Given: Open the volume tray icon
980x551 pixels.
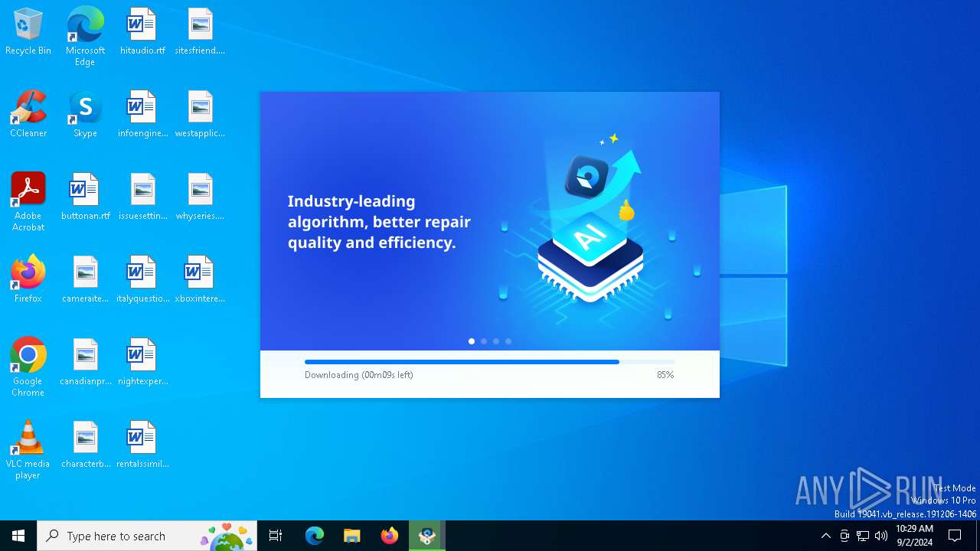Looking at the screenshot, I should 881,536.
